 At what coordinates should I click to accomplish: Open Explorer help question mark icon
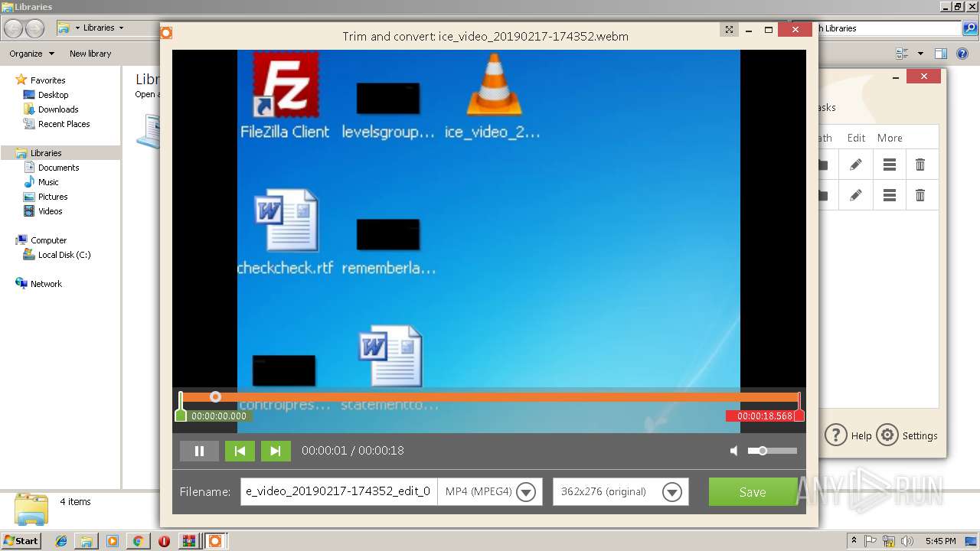tap(963, 54)
